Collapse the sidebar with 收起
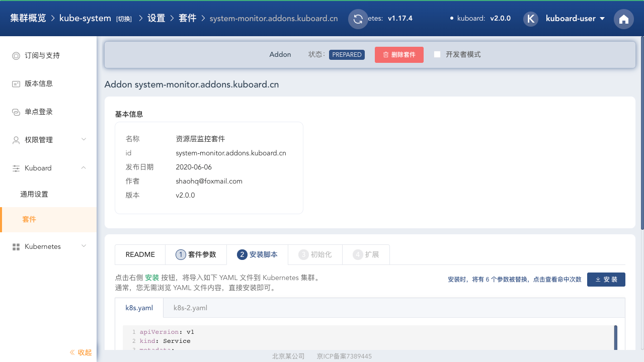 (x=80, y=352)
